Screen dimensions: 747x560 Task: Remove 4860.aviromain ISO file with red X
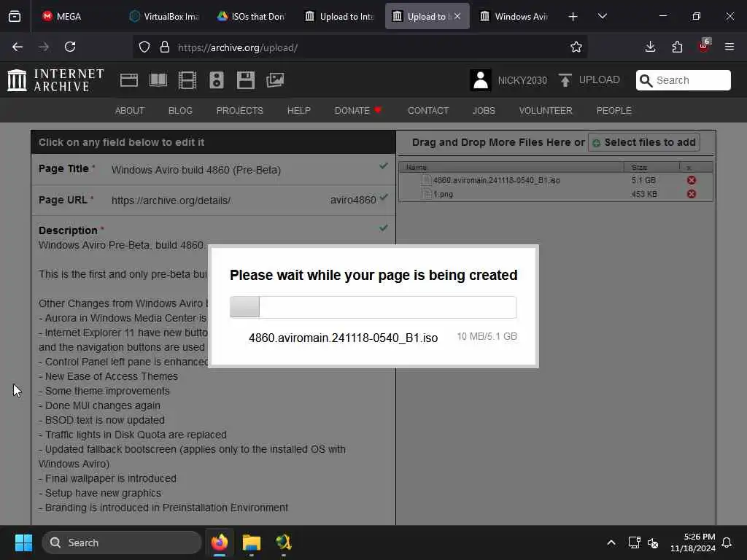click(x=692, y=180)
